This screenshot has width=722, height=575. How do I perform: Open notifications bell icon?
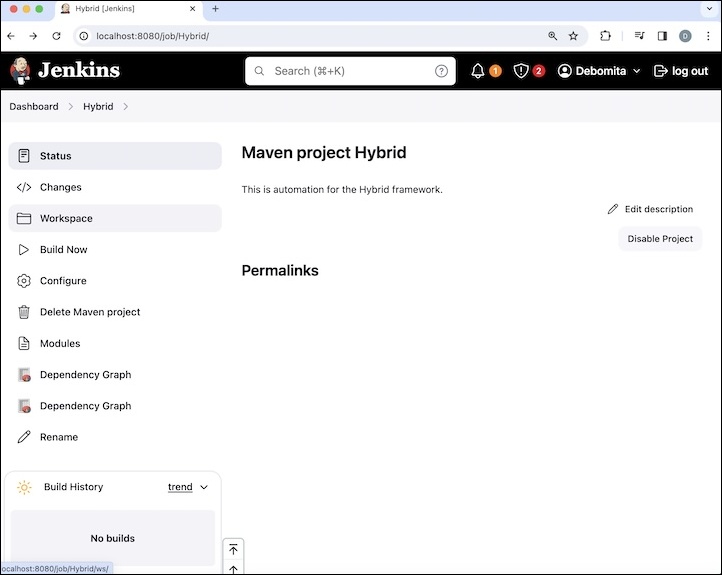click(478, 71)
